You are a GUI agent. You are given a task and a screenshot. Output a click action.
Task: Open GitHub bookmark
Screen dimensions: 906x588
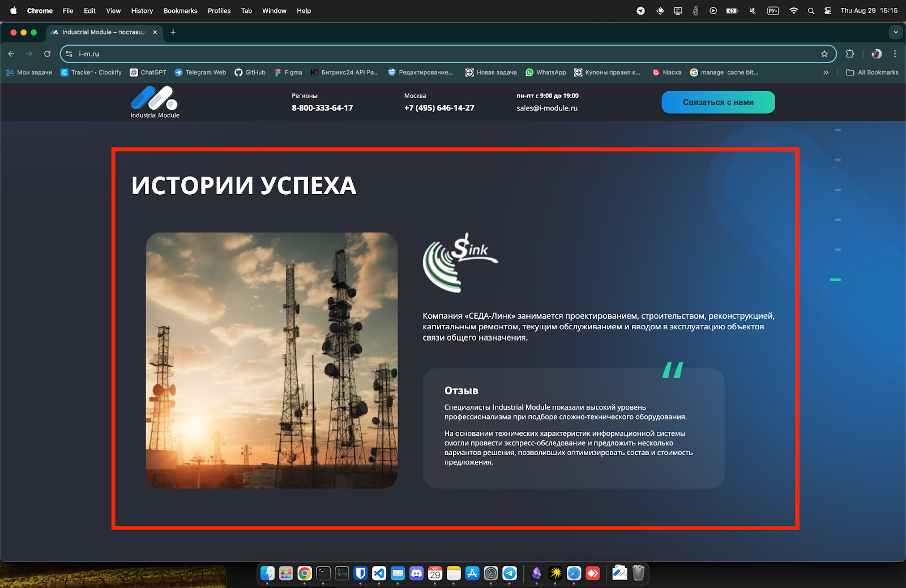click(250, 72)
